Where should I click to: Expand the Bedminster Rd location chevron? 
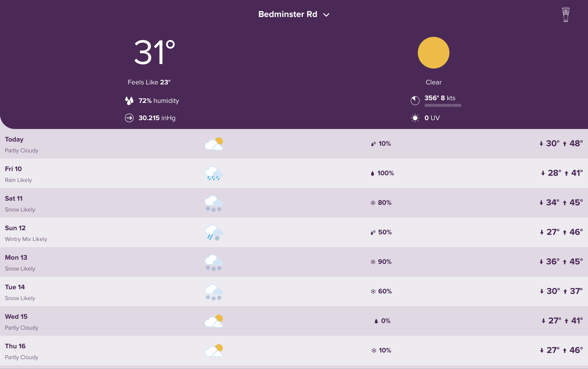coord(326,15)
